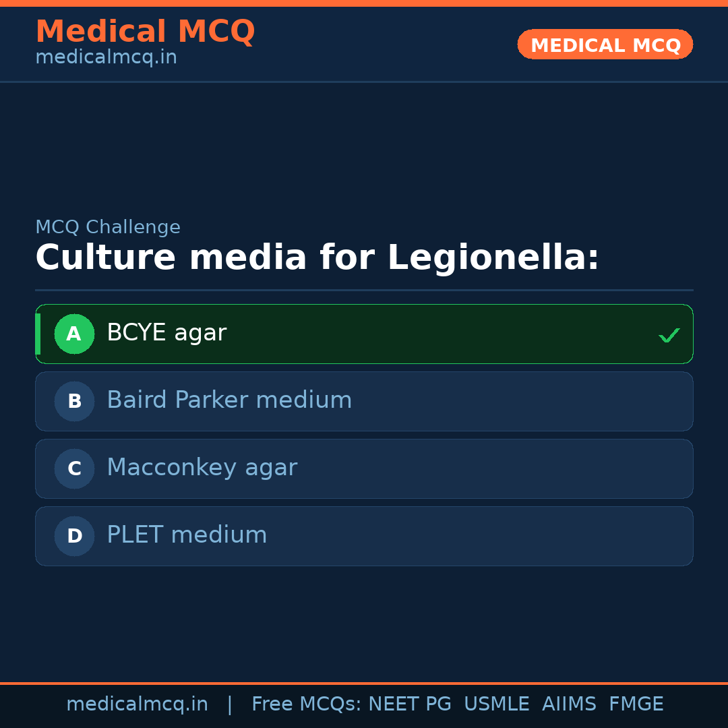Click the C option letter circle
Screen dimensions: 728x728
click(74, 468)
